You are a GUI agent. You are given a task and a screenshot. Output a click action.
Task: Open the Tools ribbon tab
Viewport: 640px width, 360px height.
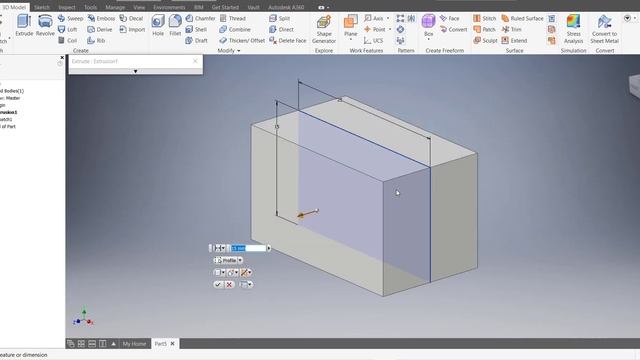coord(91,7)
